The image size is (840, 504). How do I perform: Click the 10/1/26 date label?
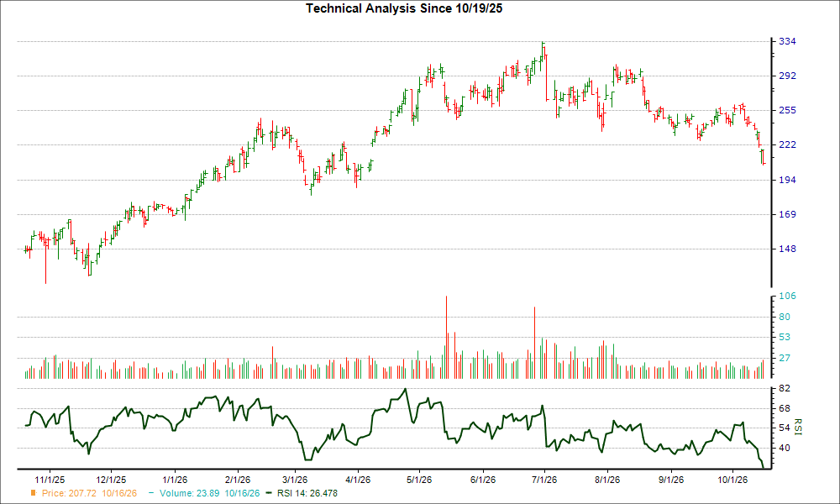[x=732, y=480]
